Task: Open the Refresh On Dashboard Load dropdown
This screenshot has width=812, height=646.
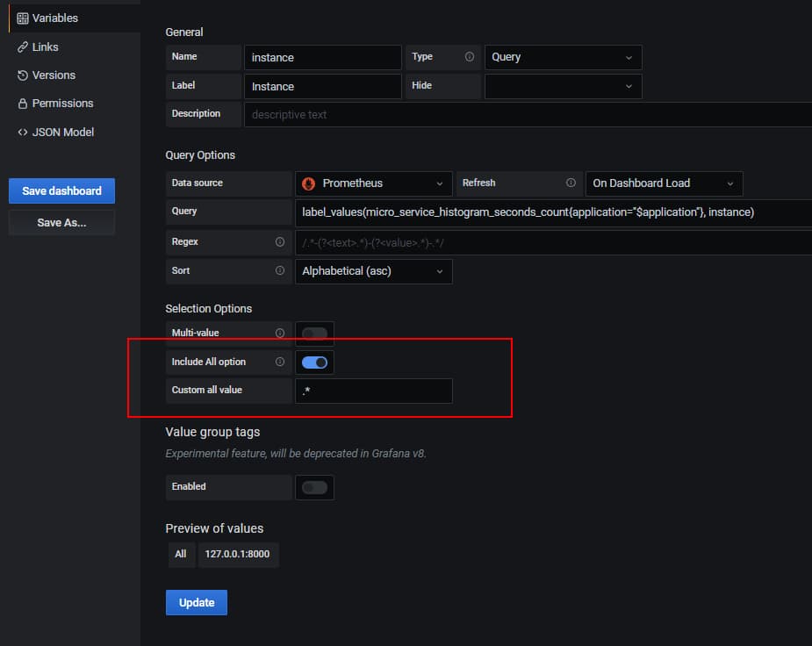Action: point(664,183)
